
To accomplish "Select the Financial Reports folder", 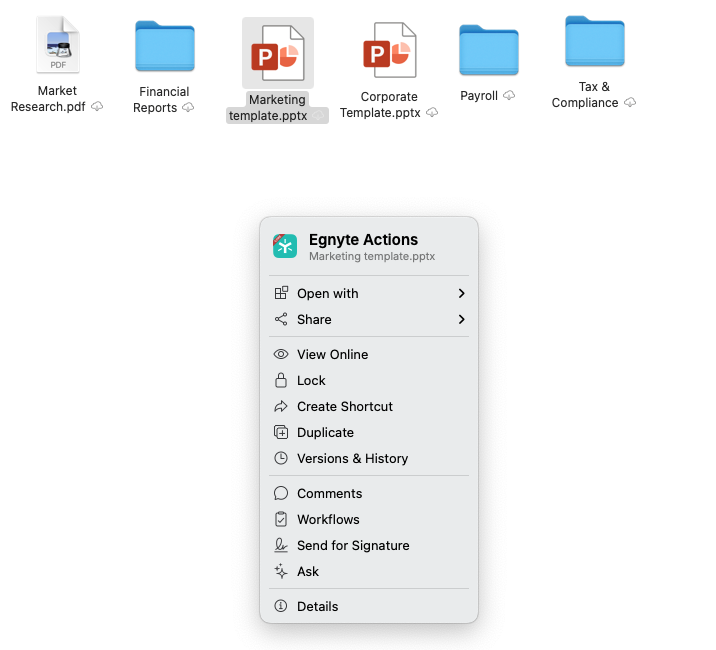I will [165, 46].
